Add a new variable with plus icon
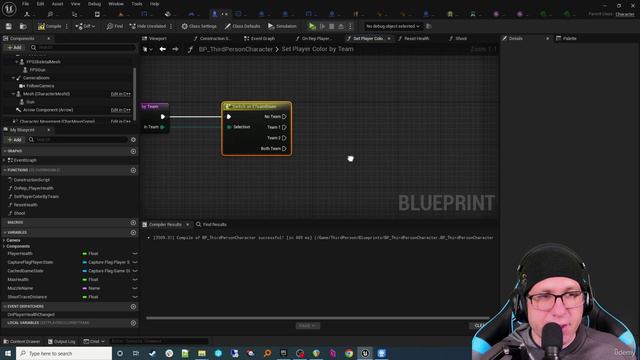Image resolution: width=640 pixels, height=360 pixels. (133, 233)
